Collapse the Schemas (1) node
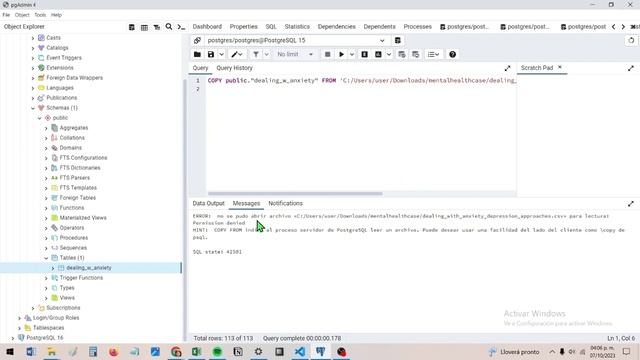 point(33,108)
